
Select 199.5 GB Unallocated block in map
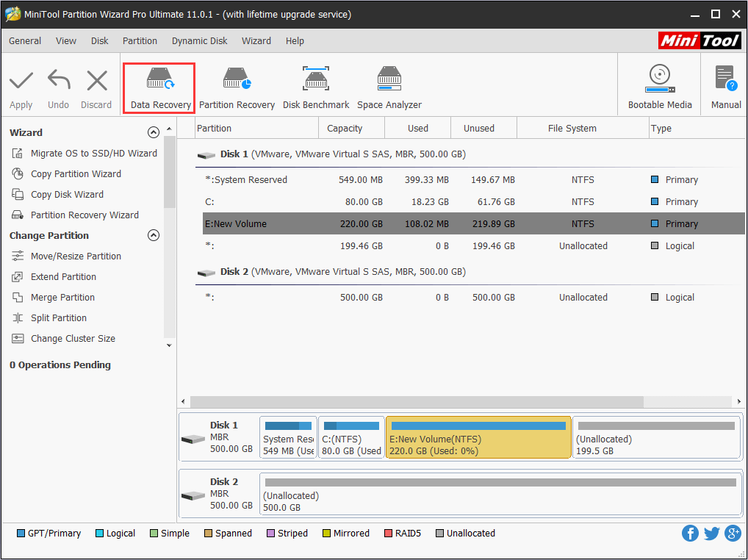(656, 437)
